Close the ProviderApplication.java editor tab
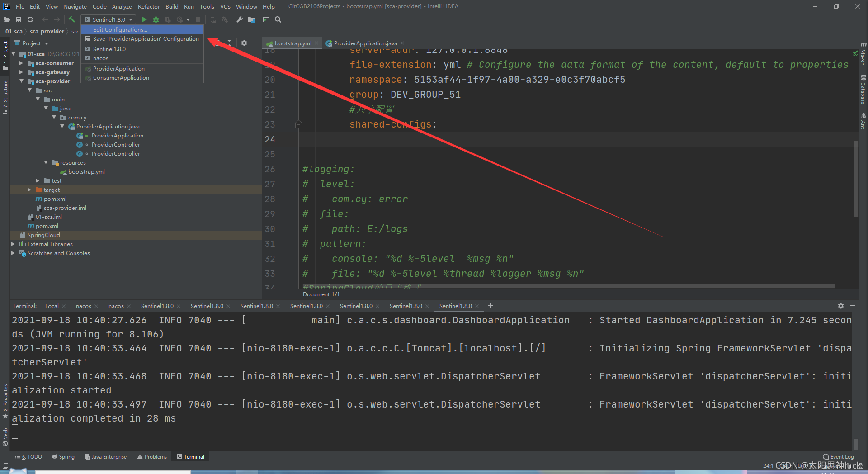Image resolution: width=868 pixels, height=474 pixels. click(x=402, y=43)
